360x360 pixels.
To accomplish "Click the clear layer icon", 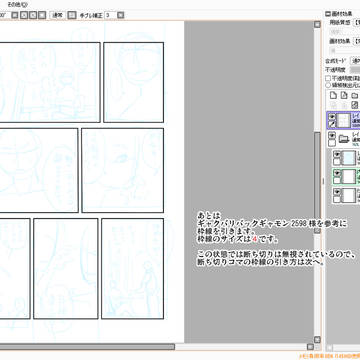I will (x=355, y=105).
